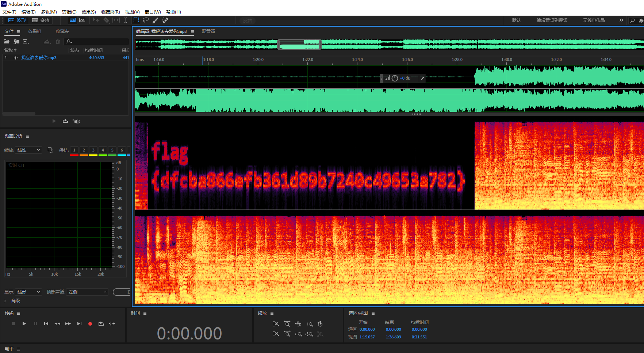Click the Import File icon
644x353 pixels.
pos(16,42)
